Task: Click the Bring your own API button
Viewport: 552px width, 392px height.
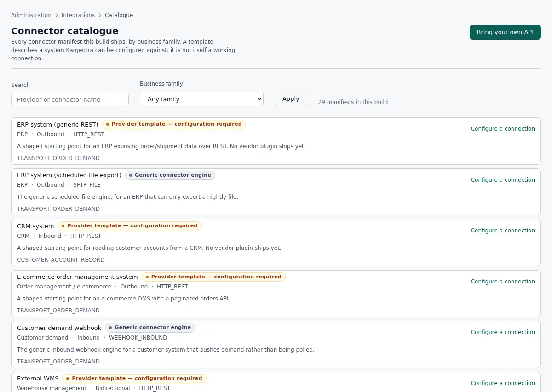Action: [x=505, y=32]
